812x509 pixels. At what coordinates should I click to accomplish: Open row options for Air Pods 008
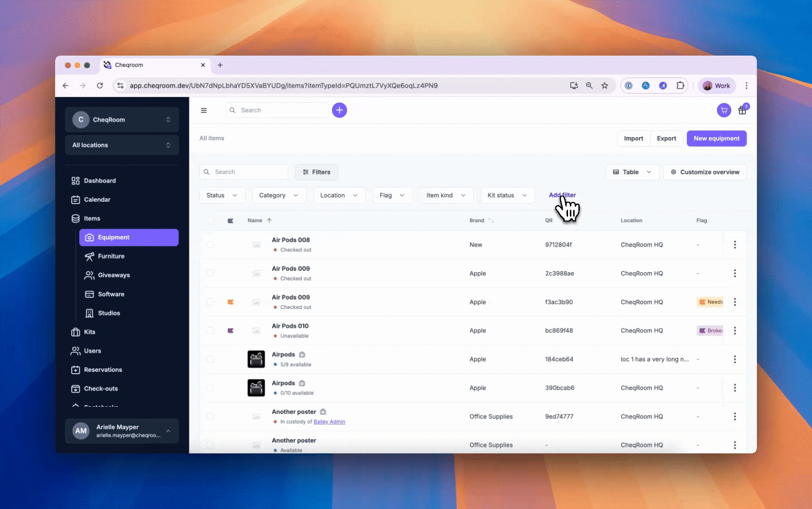coord(734,245)
